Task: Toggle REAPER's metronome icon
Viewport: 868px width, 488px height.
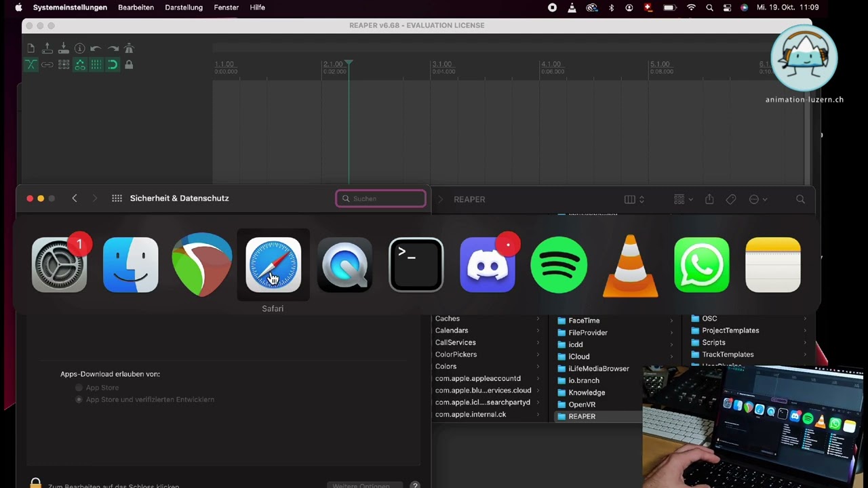Action: [129, 48]
